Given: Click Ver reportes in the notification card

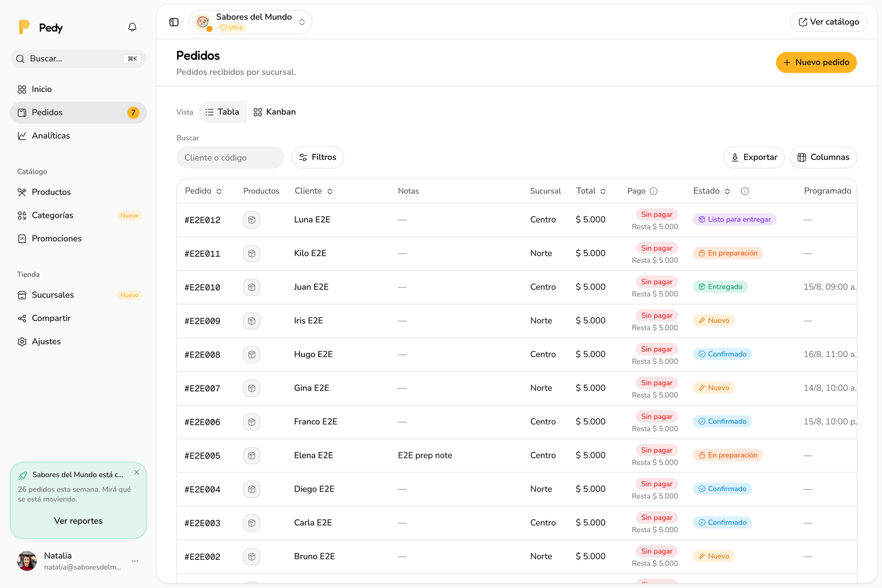Looking at the screenshot, I should [78, 521].
